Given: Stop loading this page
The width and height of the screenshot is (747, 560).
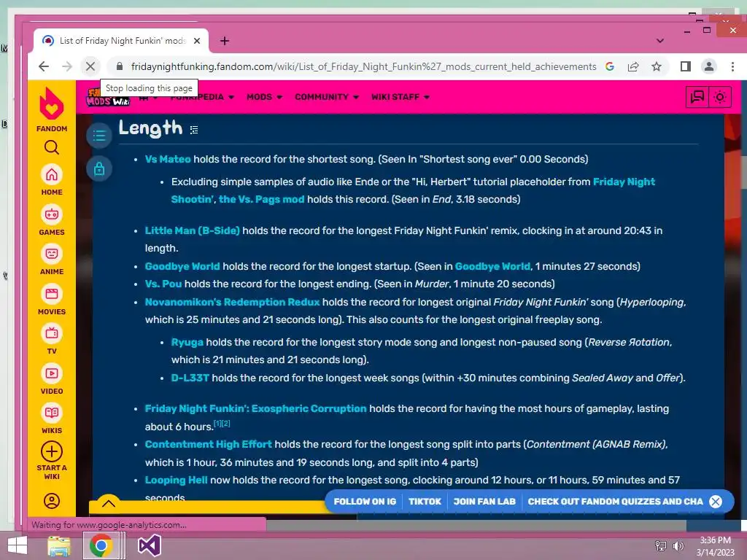Looking at the screenshot, I should pos(90,66).
